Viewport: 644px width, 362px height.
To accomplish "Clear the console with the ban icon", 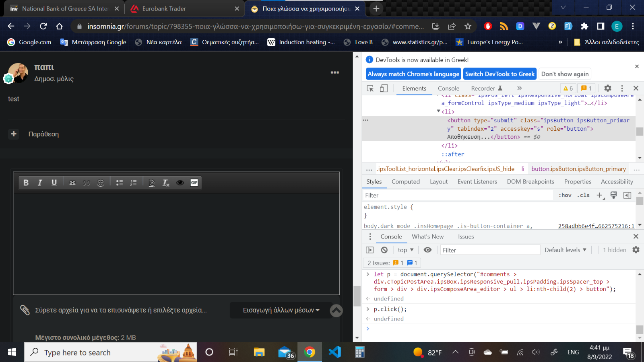I will click(384, 250).
